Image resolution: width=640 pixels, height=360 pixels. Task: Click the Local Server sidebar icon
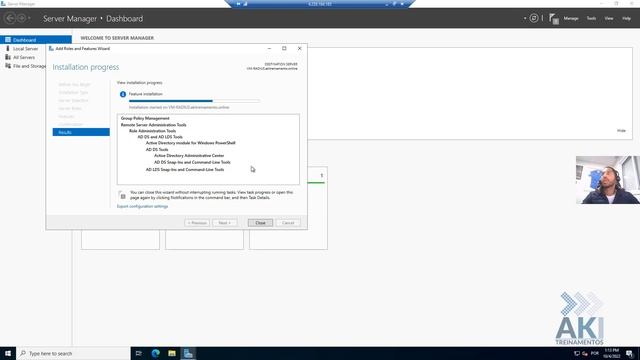click(x=8, y=49)
